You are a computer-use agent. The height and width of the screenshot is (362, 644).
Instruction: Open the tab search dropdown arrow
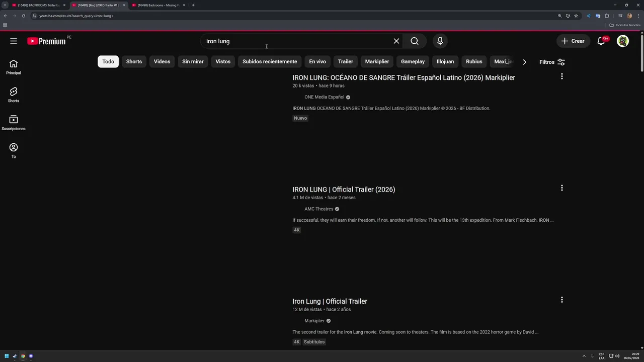(x=5, y=5)
